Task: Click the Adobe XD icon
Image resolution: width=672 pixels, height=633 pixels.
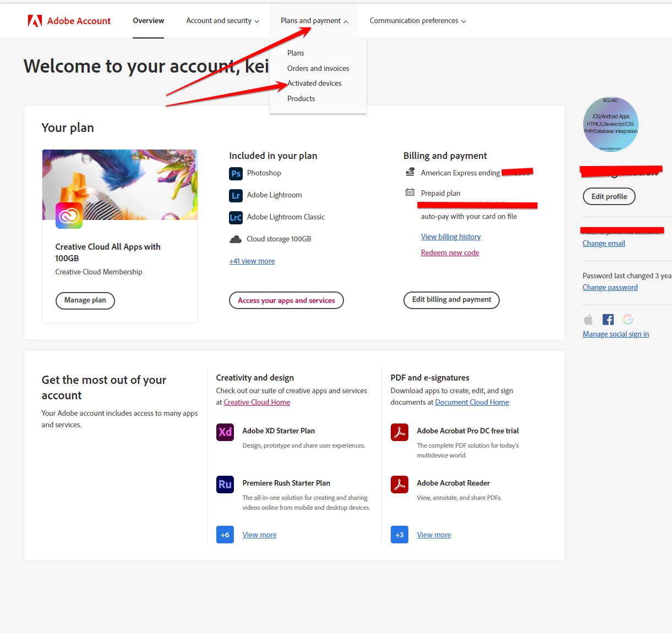Action: pyautogui.click(x=225, y=432)
